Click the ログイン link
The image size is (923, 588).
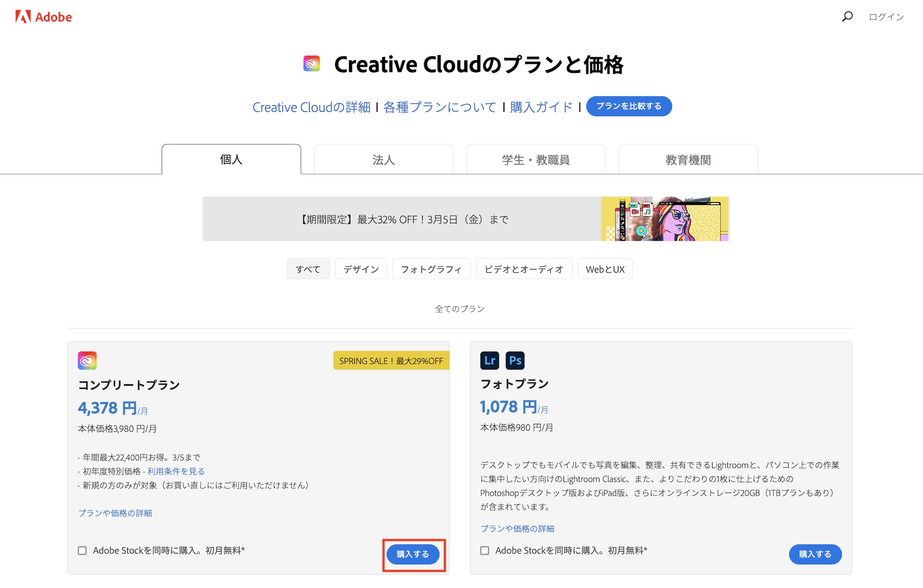tap(886, 17)
